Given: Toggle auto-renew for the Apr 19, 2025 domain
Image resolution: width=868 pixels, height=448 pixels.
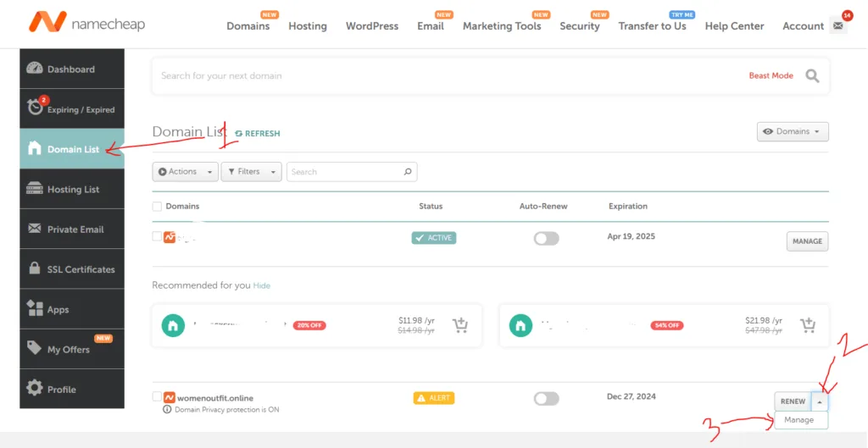Looking at the screenshot, I should pyautogui.click(x=547, y=238).
